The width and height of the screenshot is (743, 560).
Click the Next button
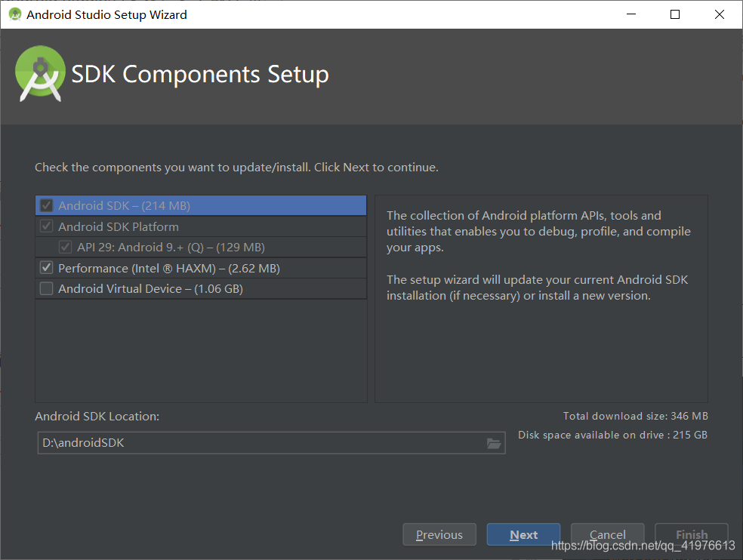[523, 534]
